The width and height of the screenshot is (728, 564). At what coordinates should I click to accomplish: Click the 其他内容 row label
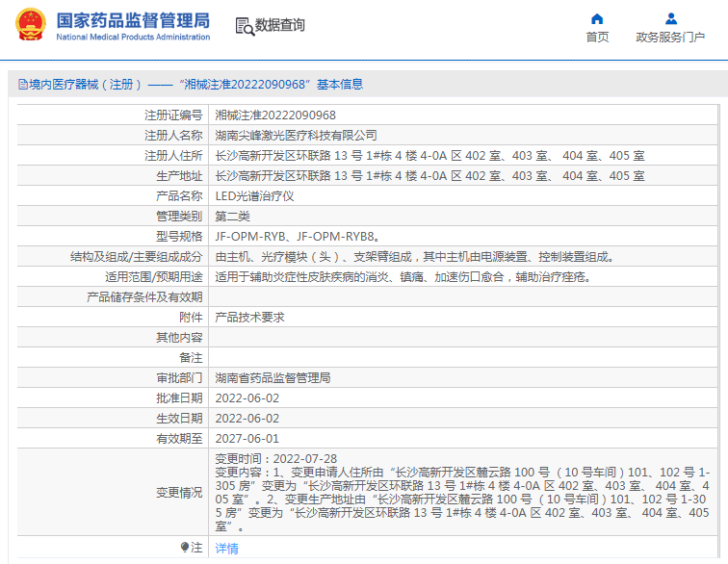pos(179,338)
